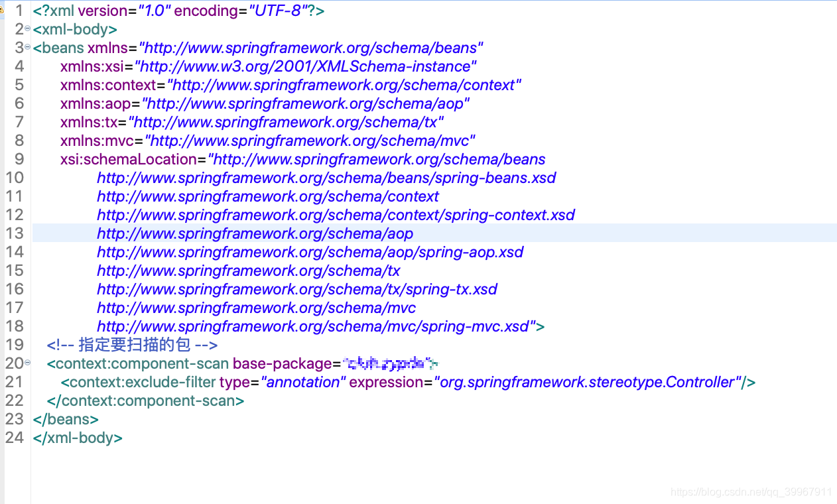Select line number 13 in the margin
This screenshot has width=837, height=504.
click(15, 233)
